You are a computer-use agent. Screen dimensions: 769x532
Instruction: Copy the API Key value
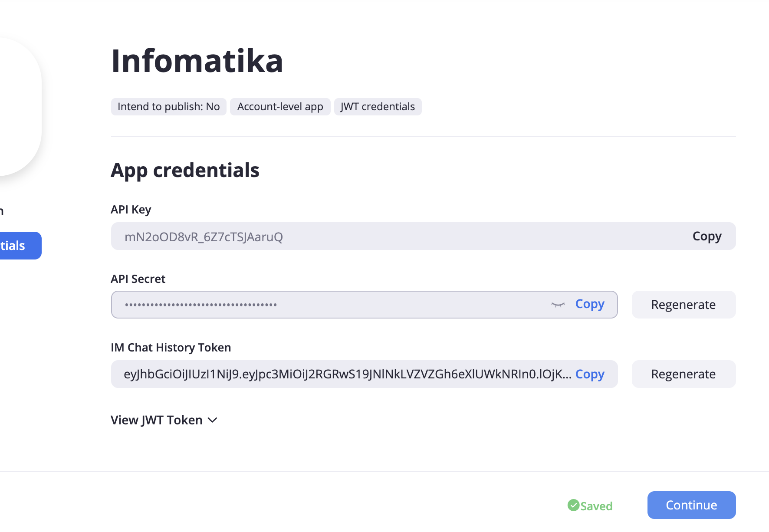pos(707,236)
